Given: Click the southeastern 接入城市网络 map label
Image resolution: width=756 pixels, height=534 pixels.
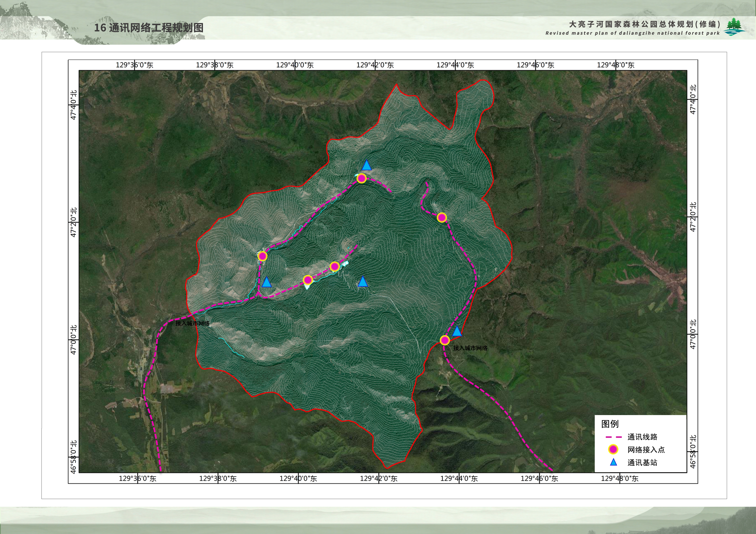Looking at the screenshot, I should tap(470, 348).
